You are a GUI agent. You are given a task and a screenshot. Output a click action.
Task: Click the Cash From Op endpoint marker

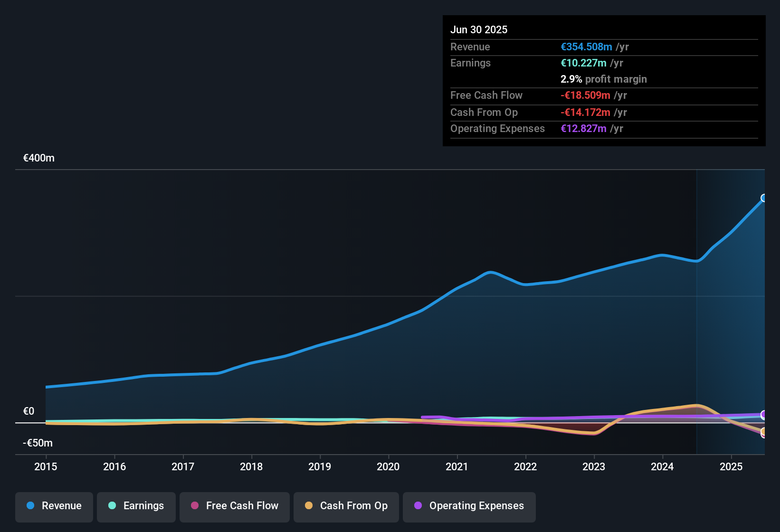764,433
